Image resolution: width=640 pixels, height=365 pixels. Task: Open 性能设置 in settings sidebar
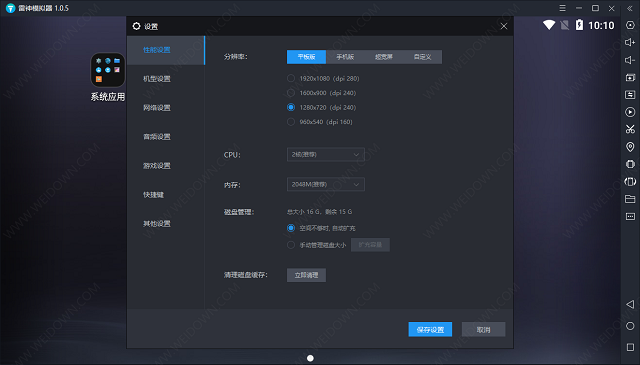[166, 50]
